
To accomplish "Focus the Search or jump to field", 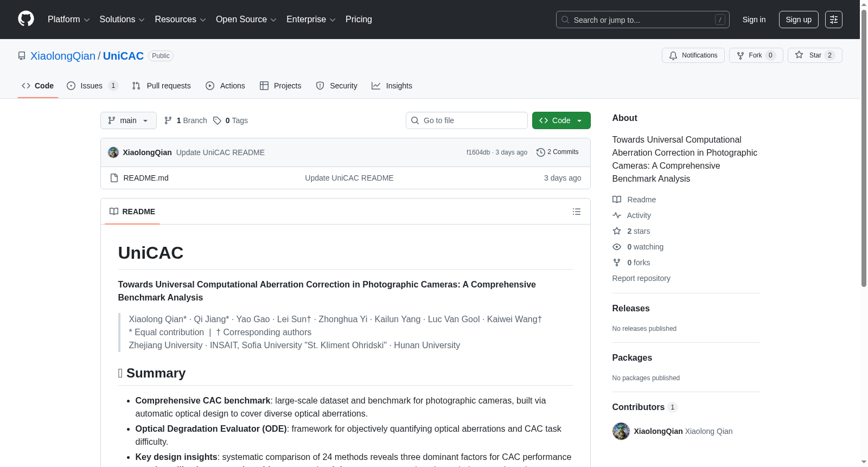I will click(x=643, y=20).
